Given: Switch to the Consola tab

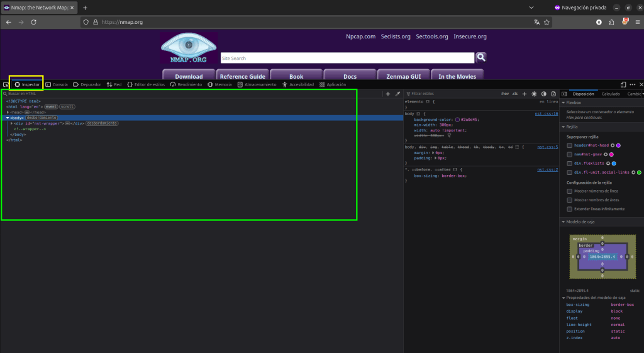Looking at the screenshot, I should click(56, 84).
